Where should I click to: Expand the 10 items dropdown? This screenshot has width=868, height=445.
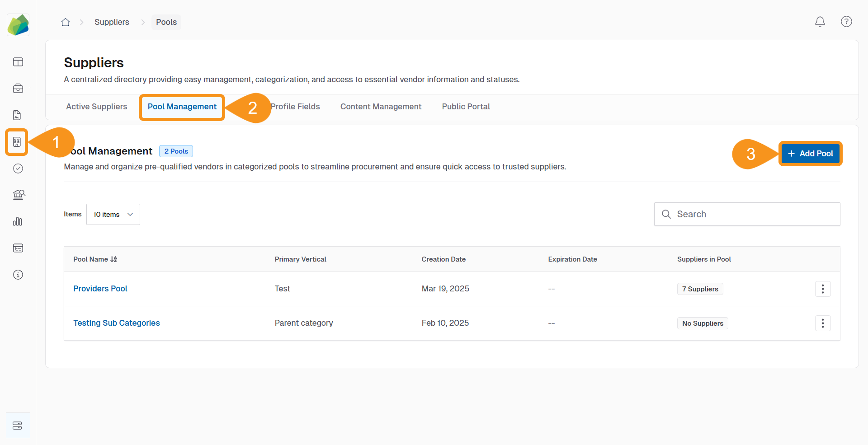click(113, 215)
